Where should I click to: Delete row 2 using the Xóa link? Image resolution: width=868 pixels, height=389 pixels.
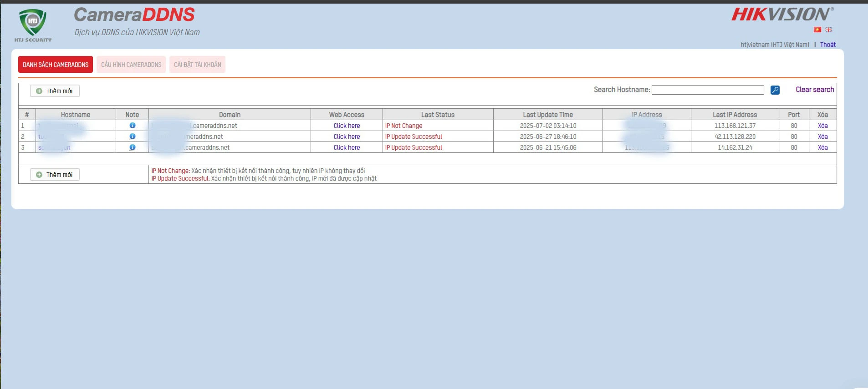pyautogui.click(x=822, y=136)
